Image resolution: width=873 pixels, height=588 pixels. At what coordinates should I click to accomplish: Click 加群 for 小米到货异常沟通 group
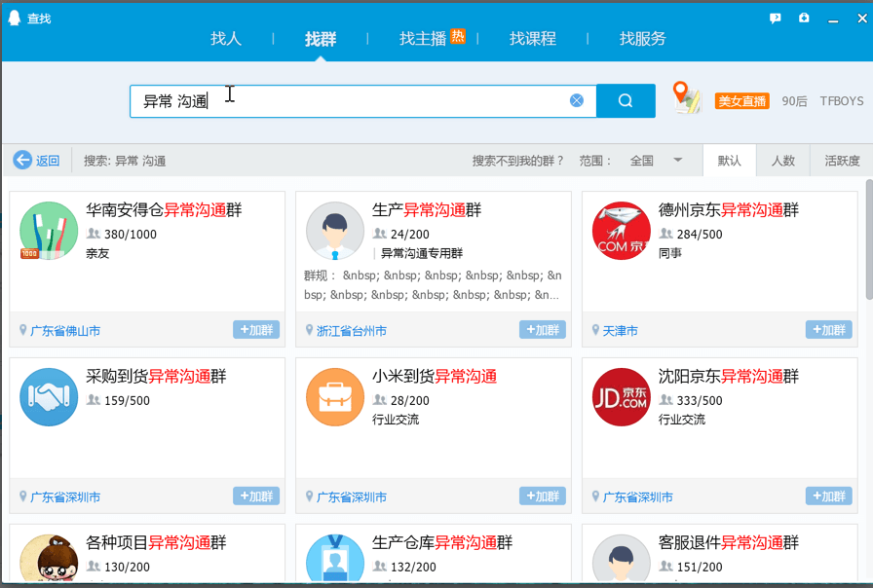542,496
